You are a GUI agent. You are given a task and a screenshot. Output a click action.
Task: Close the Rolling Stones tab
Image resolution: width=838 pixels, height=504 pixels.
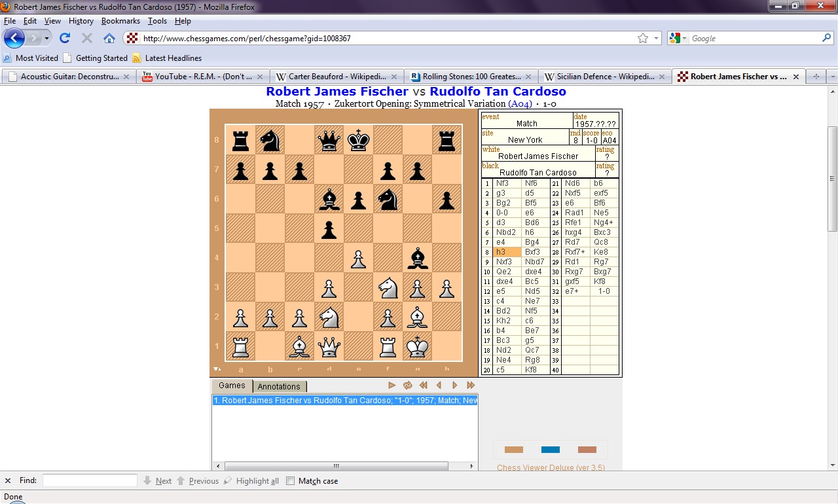coord(528,77)
